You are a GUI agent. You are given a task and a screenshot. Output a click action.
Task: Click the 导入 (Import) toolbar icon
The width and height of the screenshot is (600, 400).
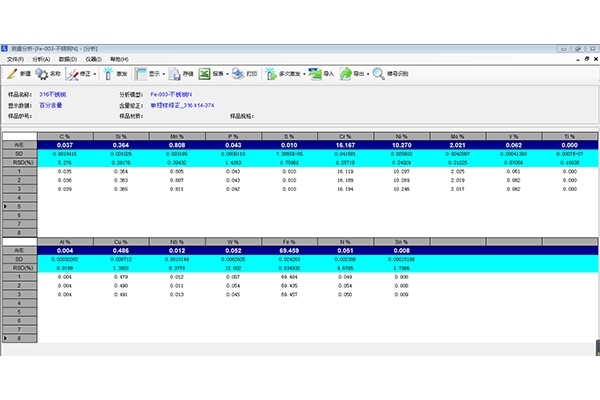pyautogui.click(x=313, y=73)
